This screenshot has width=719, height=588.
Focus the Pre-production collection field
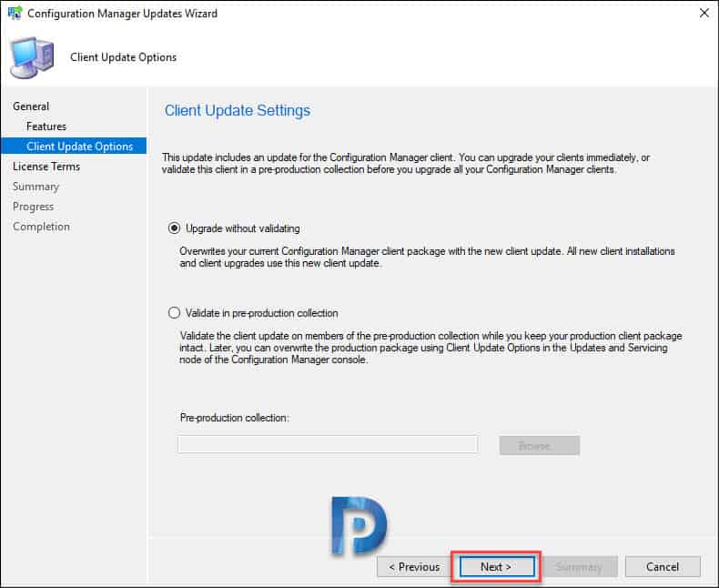[328, 444]
